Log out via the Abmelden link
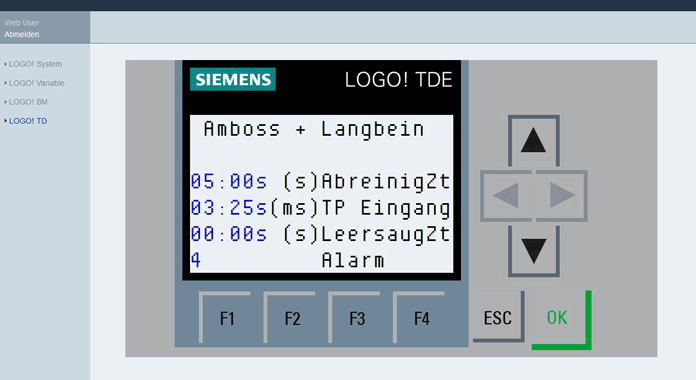Screen dimensions: 696x380 tap(22, 34)
